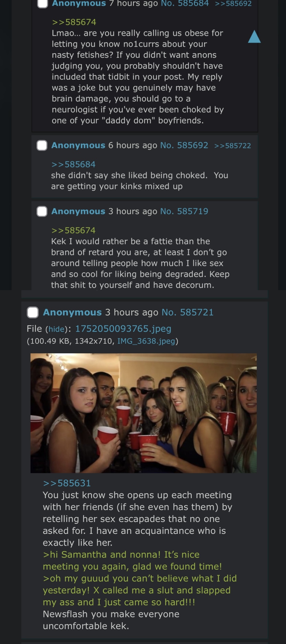286x644 pixels.
Task: Open quoted reply >>585631
Action: click(67, 483)
